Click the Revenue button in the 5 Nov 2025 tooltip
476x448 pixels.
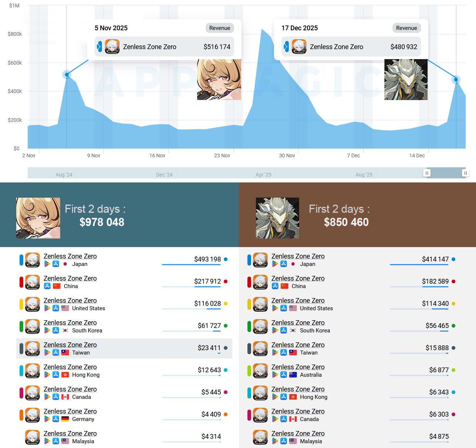click(x=220, y=28)
